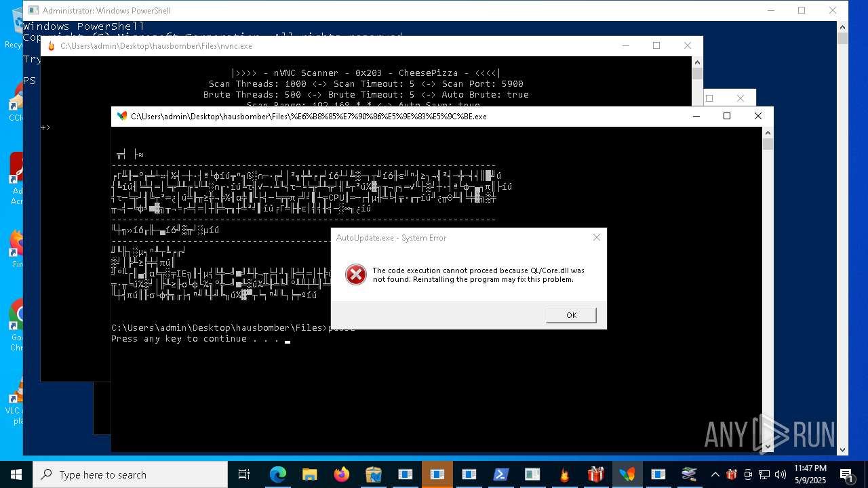Click the Administrator PowerShell title bar icon

(33, 10)
